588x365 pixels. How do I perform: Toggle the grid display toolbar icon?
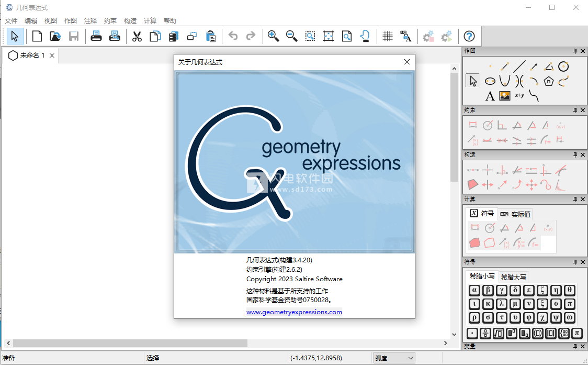[x=388, y=36]
